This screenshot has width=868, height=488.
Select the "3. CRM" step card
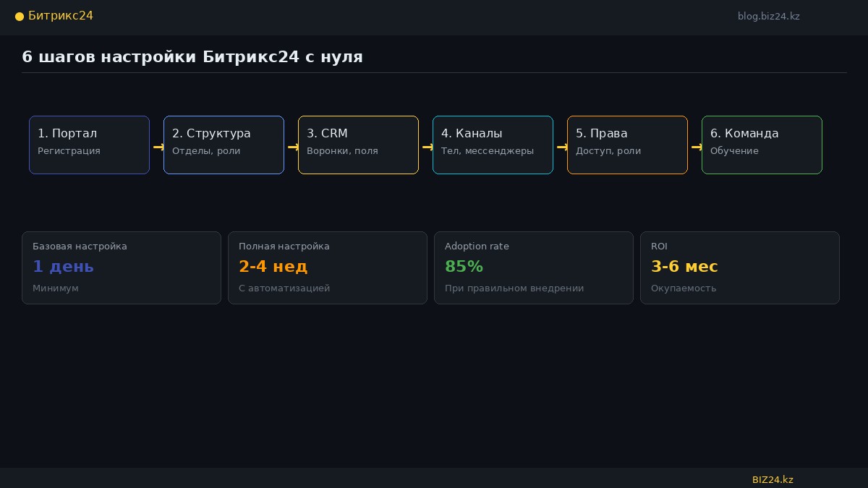tap(358, 145)
